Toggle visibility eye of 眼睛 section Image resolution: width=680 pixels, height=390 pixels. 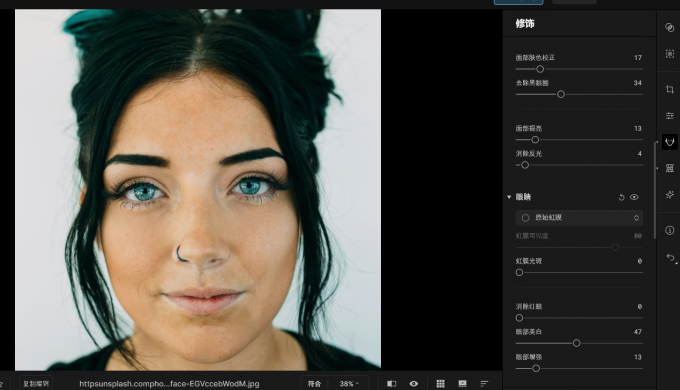click(634, 197)
